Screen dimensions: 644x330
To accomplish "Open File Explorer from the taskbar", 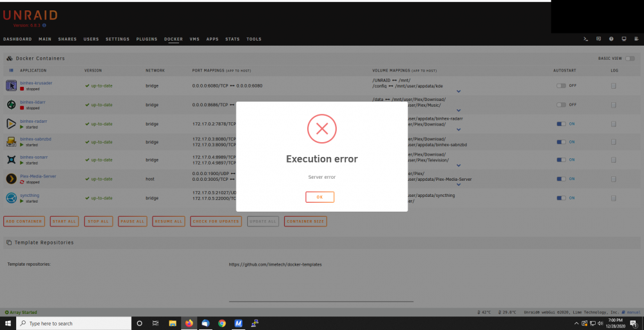I will pyautogui.click(x=173, y=323).
